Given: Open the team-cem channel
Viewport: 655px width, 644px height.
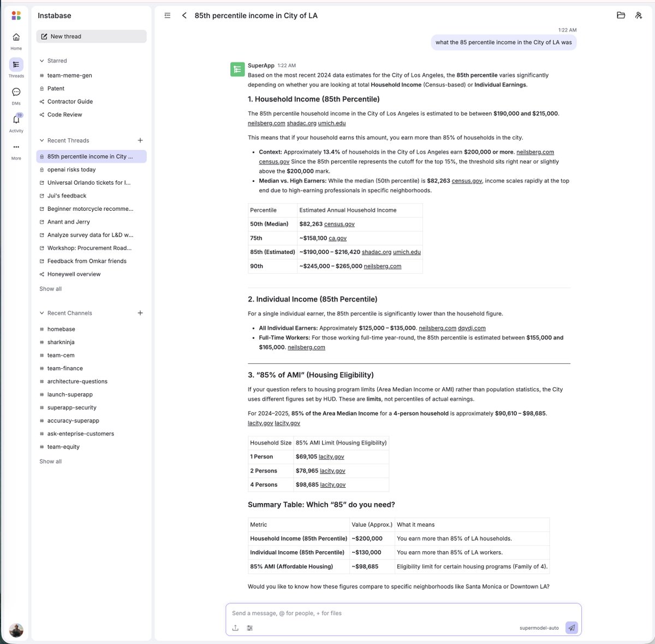Looking at the screenshot, I should point(92,356).
